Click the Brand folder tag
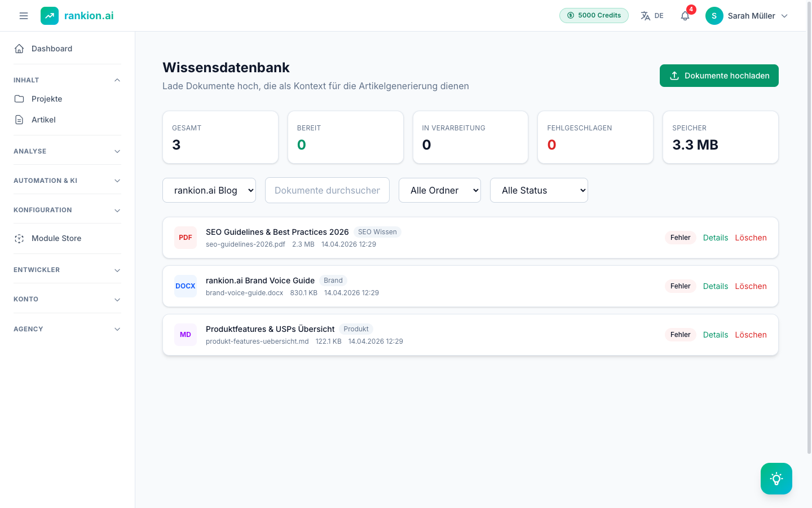Screen dimensions: 812x508 [333, 281]
